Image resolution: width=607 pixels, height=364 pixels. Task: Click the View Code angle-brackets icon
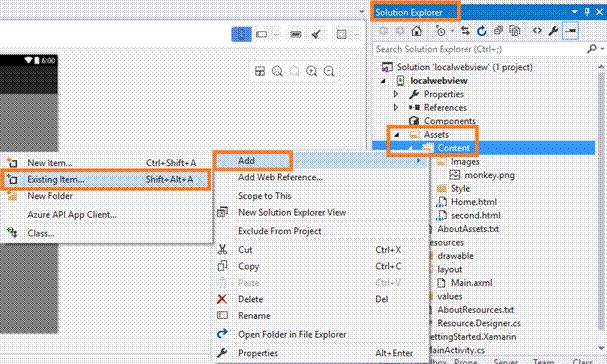537,31
